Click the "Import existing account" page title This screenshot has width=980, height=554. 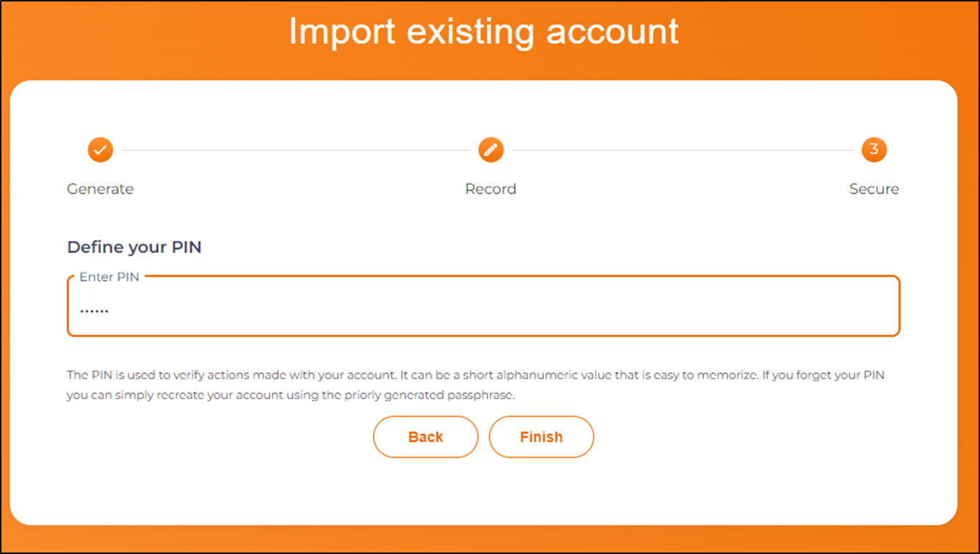pyautogui.click(x=483, y=32)
